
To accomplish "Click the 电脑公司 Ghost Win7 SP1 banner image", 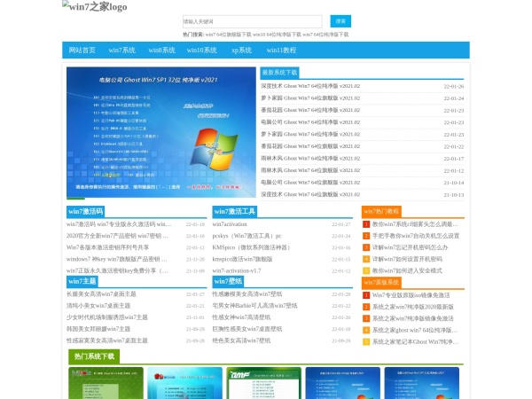I will (161, 132).
